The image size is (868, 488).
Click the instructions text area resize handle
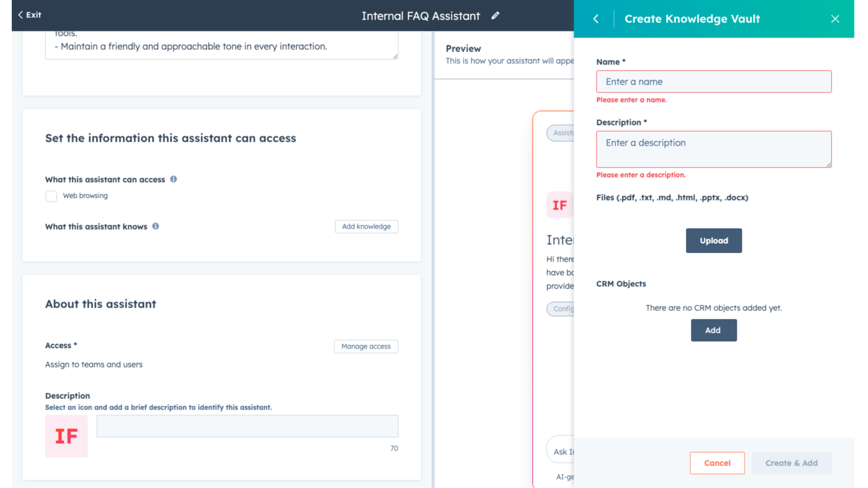(395, 56)
